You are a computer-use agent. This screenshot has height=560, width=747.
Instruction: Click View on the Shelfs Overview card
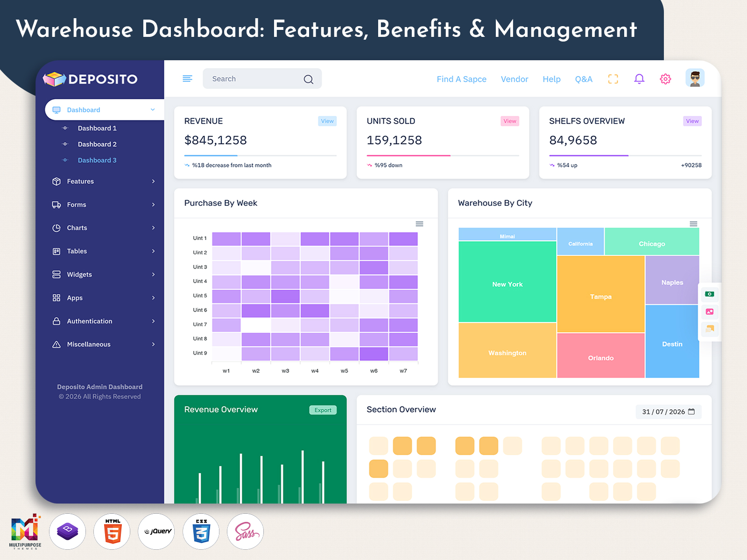coord(692,121)
